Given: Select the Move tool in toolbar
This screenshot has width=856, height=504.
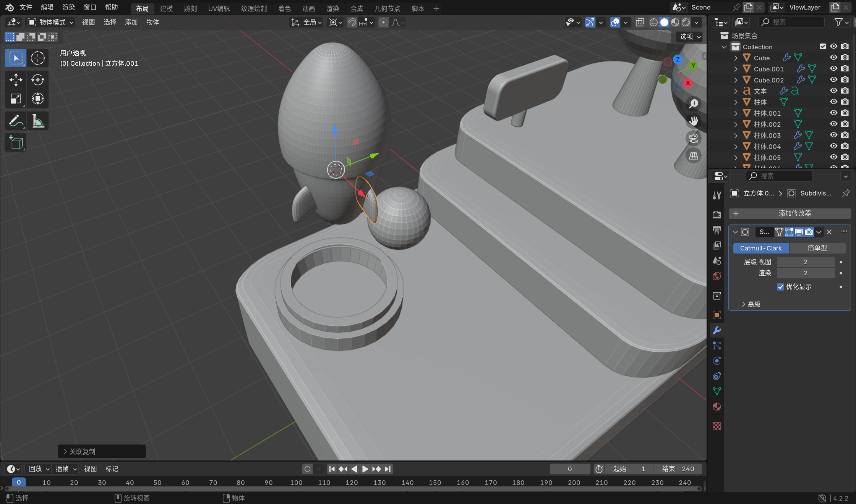Looking at the screenshot, I should tap(16, 80).
